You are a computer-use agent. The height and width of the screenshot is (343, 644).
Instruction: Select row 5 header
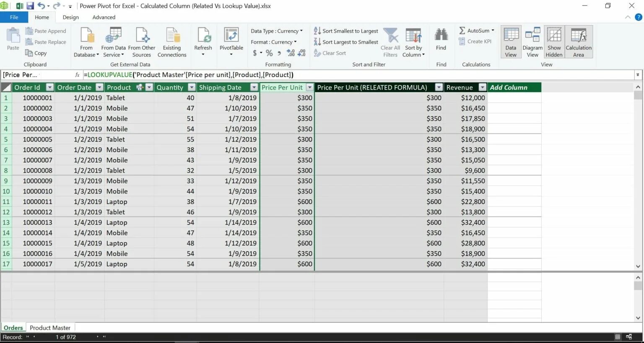pyautogui.click(x=6, y=139)
